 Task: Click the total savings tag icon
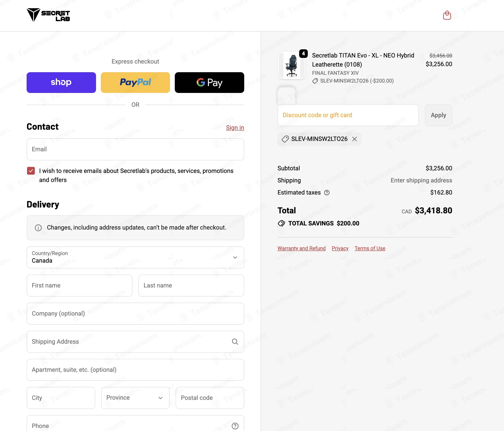281,223
